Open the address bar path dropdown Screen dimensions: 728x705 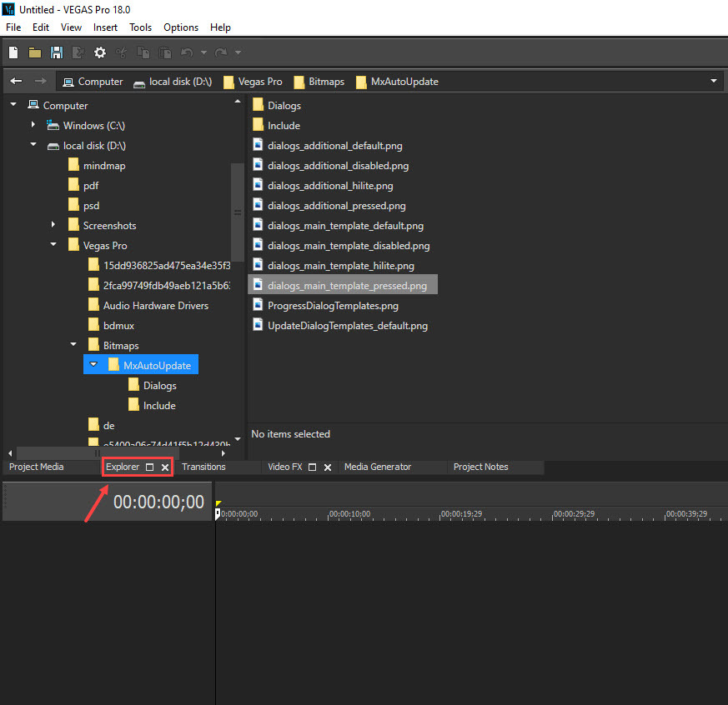point(714,81)
